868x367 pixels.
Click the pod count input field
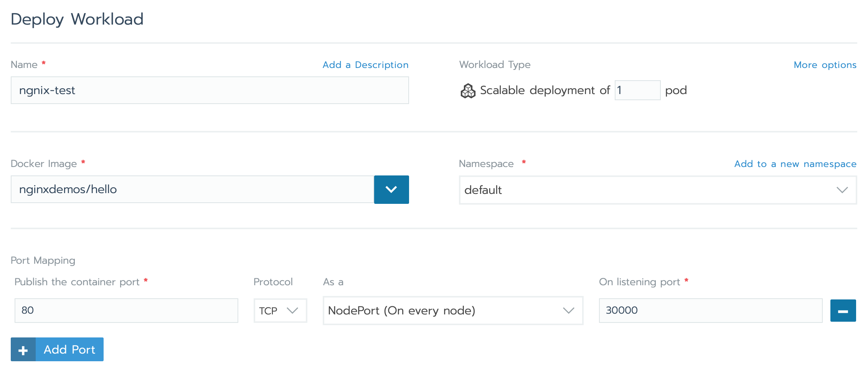637,91
